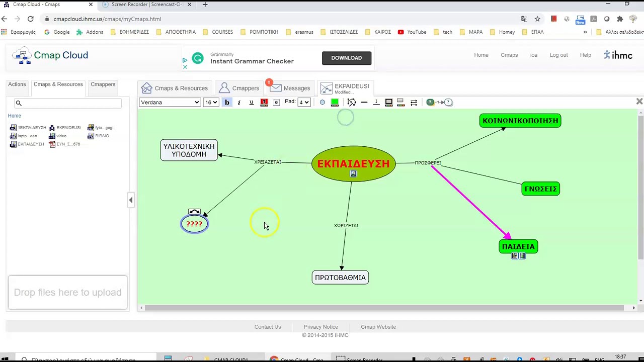Image resolution: width=644 pixels, height=362 pixels.
Task: Reload the browser page
Action: tap(30, 19)
